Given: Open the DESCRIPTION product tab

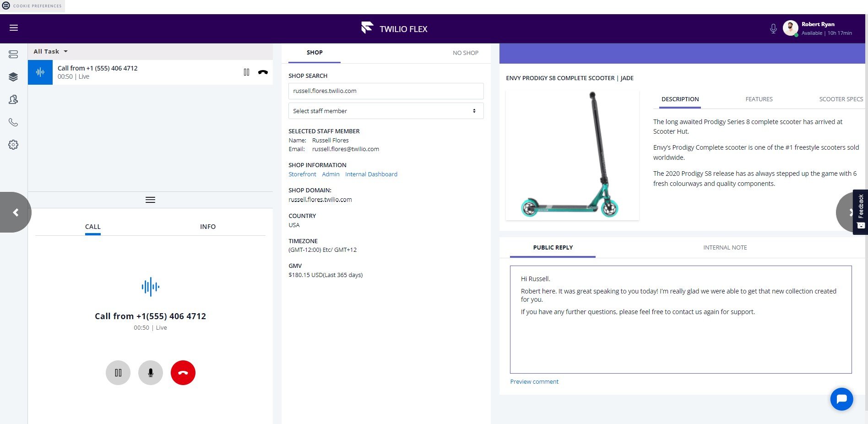Looking at the screenshot, I should click(680, 99).
